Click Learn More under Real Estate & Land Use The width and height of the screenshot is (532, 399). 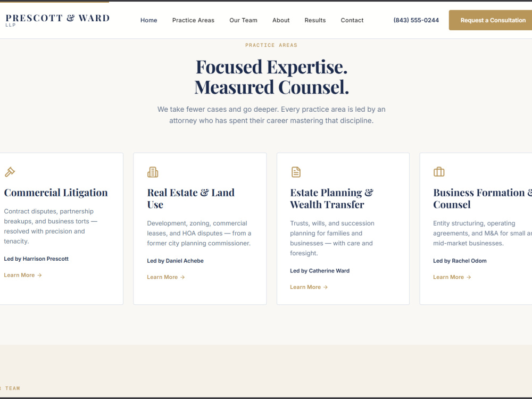(x=166, y=277)
